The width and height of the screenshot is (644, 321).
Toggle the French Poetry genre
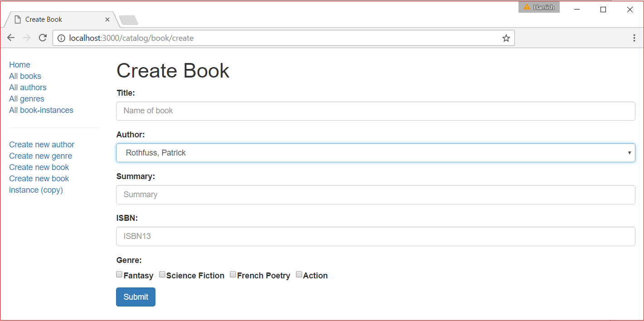tap(232, 274)
